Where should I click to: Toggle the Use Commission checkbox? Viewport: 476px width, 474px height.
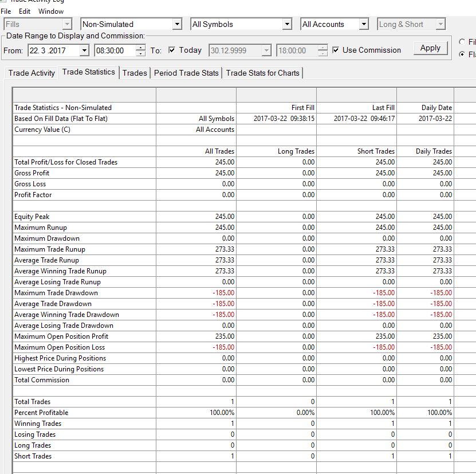pyautogui.click(x=336, y=50)
